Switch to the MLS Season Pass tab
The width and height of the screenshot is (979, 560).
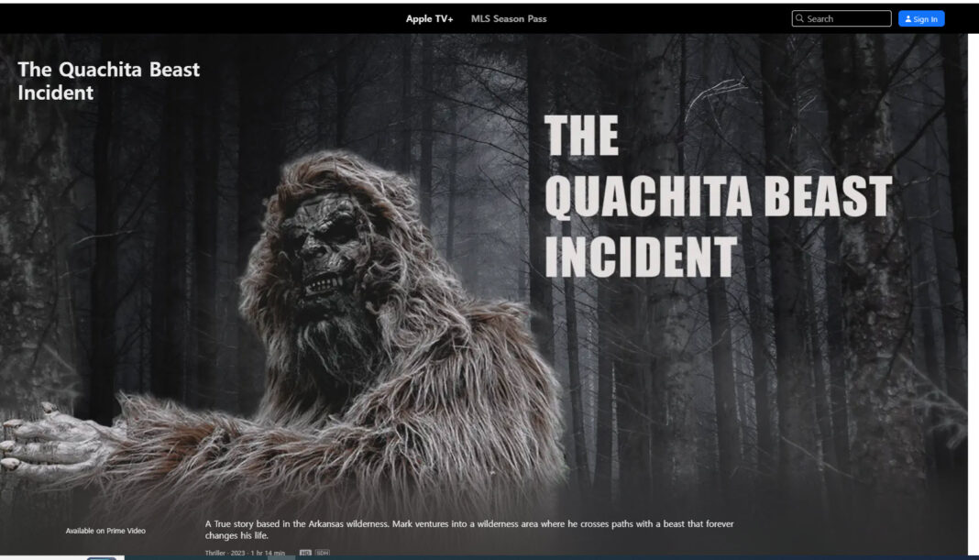click(x=509, y=18)
